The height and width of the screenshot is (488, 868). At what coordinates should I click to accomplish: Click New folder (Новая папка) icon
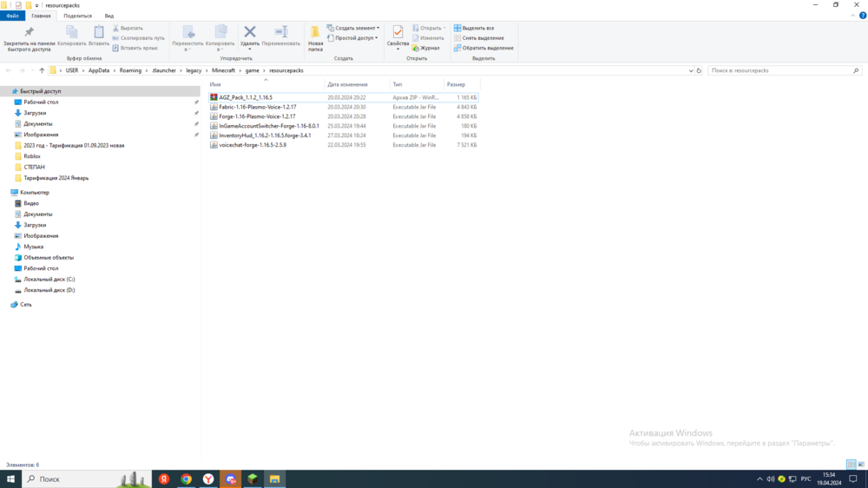click(x=315, y=32)
